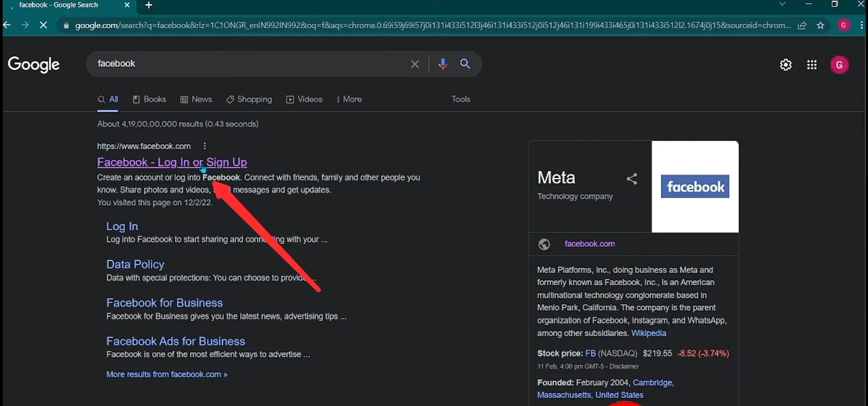Select the All results tab
Screen dimensions: 868x406
pos(108,99)
